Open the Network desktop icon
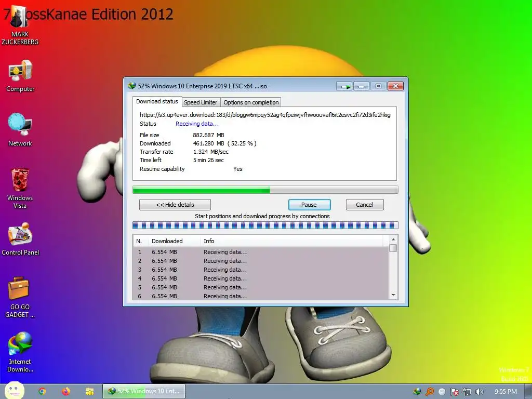 coord(20,130)
